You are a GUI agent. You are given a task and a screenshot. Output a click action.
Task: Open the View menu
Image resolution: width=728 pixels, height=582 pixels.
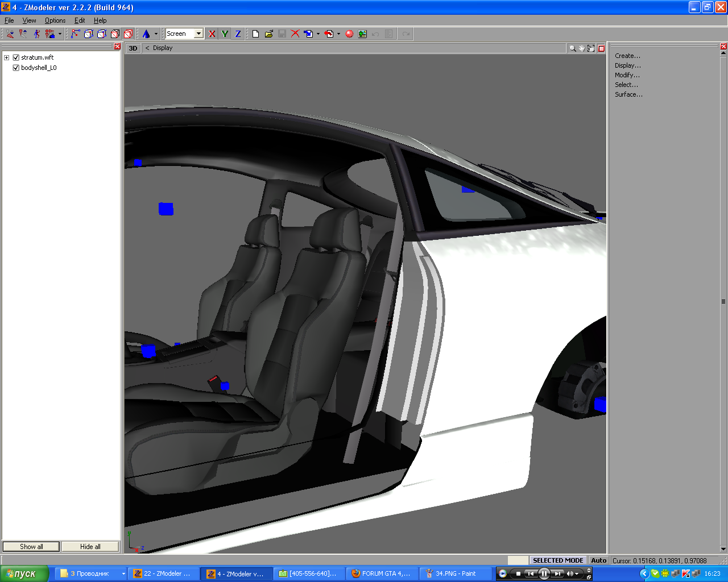(x=29, y=20)
